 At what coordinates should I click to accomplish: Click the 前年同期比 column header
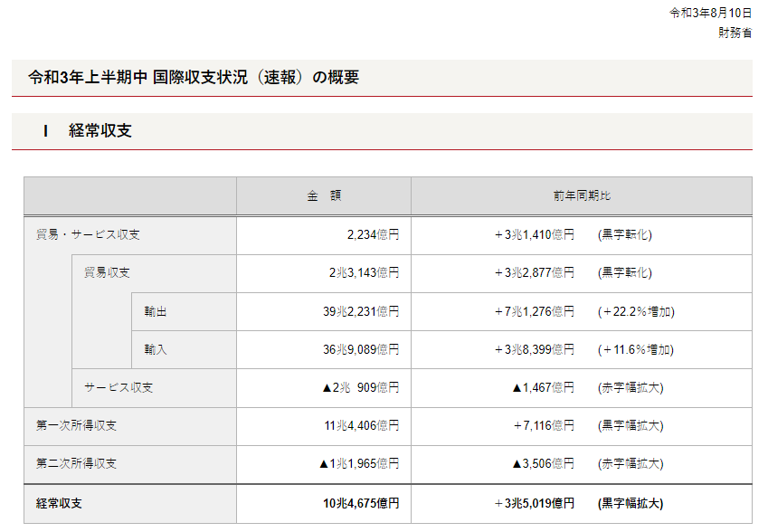[x=581, y=196]
